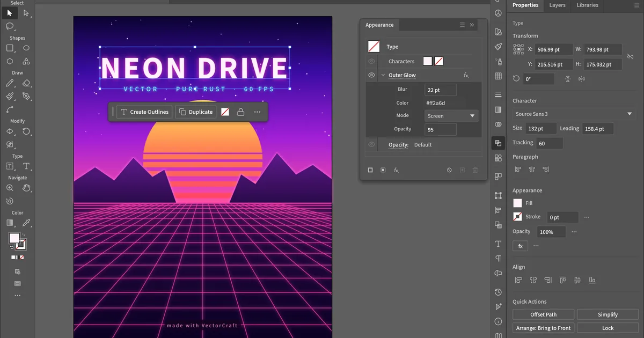
Task: Horizontally align center in Align section
Action: (533, 280)
